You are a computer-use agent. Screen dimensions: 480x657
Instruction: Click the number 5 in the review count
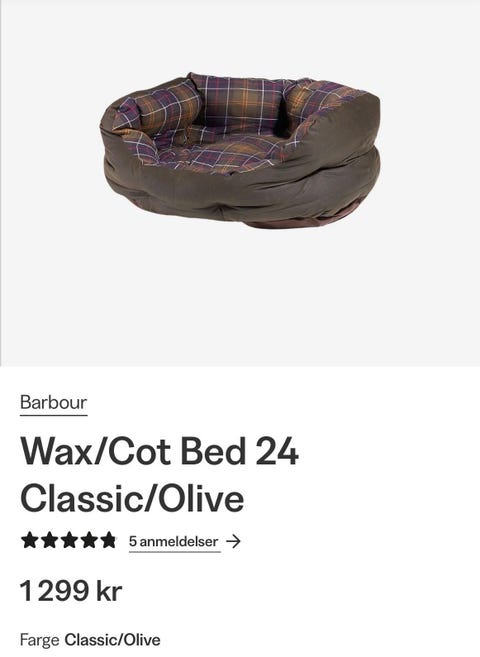click(133, 541)
